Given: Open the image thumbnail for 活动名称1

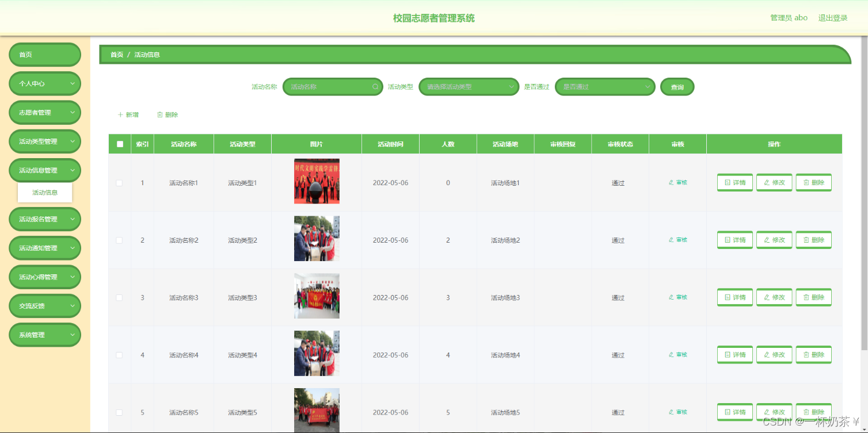Looking at the screenshot, I should click(317, 181).
